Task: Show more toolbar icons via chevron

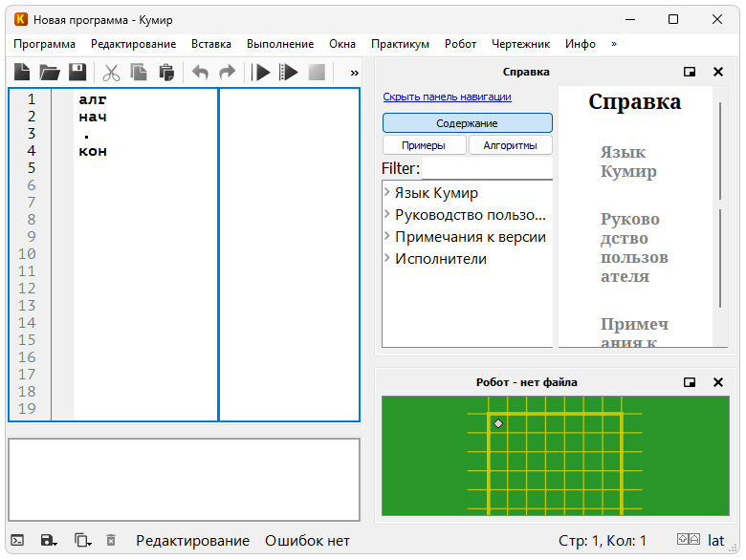Action: tap(354, 73)
